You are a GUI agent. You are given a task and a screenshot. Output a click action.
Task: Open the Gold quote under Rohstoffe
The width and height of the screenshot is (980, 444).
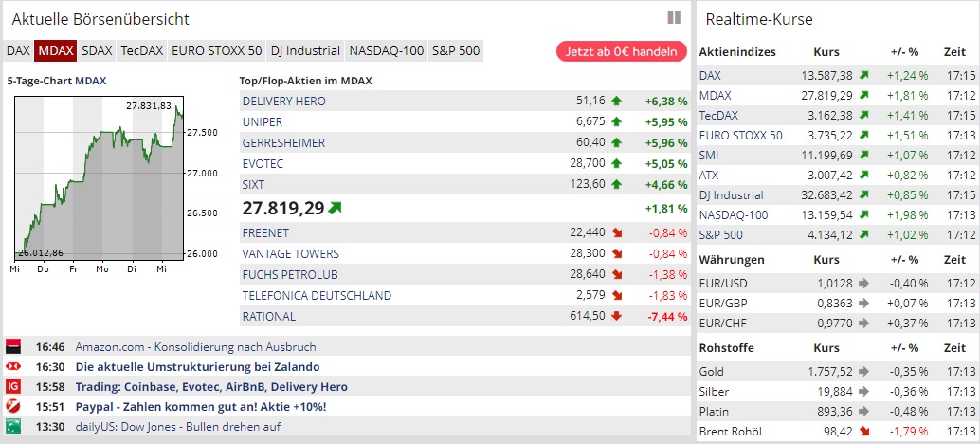(711, 372)
